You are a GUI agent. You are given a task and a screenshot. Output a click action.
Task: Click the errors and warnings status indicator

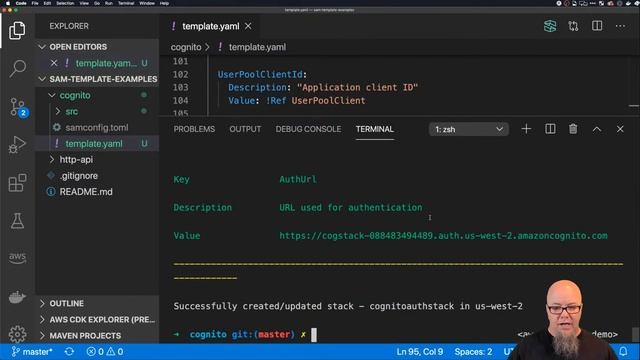(105, 351)
